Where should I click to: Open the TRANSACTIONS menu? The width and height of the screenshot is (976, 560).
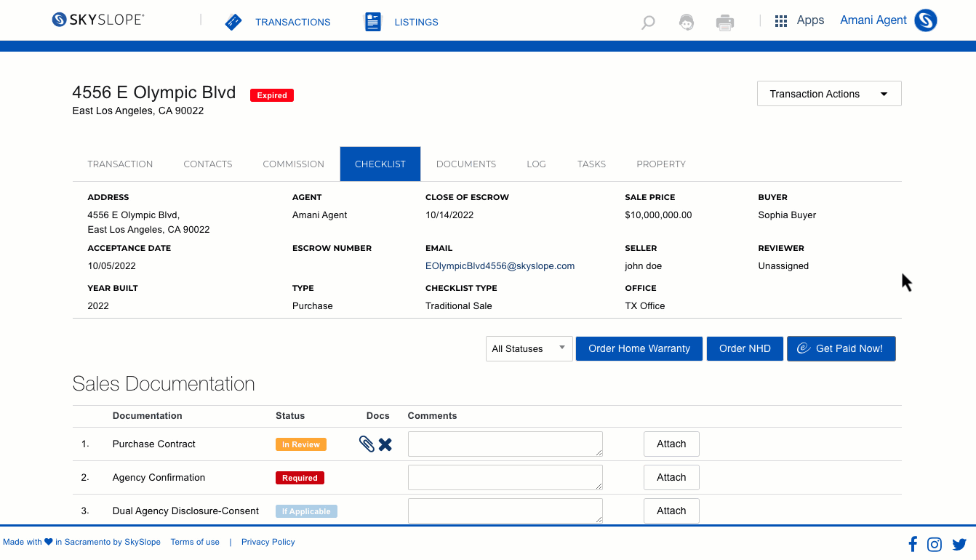coord(292,22)
